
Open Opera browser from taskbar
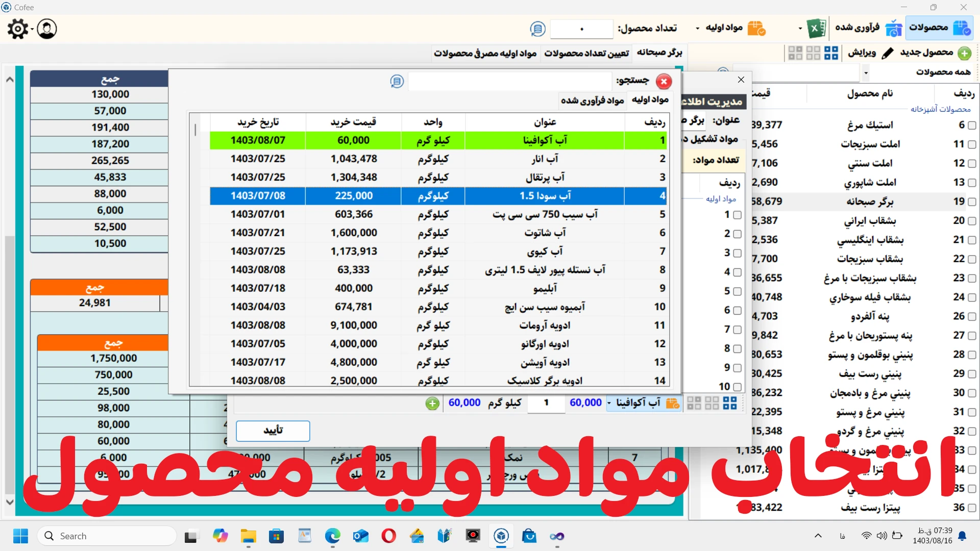[x=389, y=536]
